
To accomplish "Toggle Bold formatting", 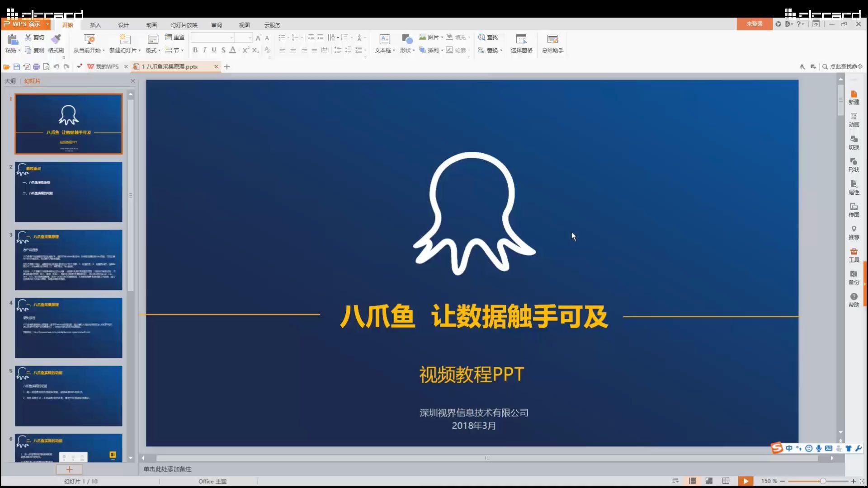I will tap(195, 50).
